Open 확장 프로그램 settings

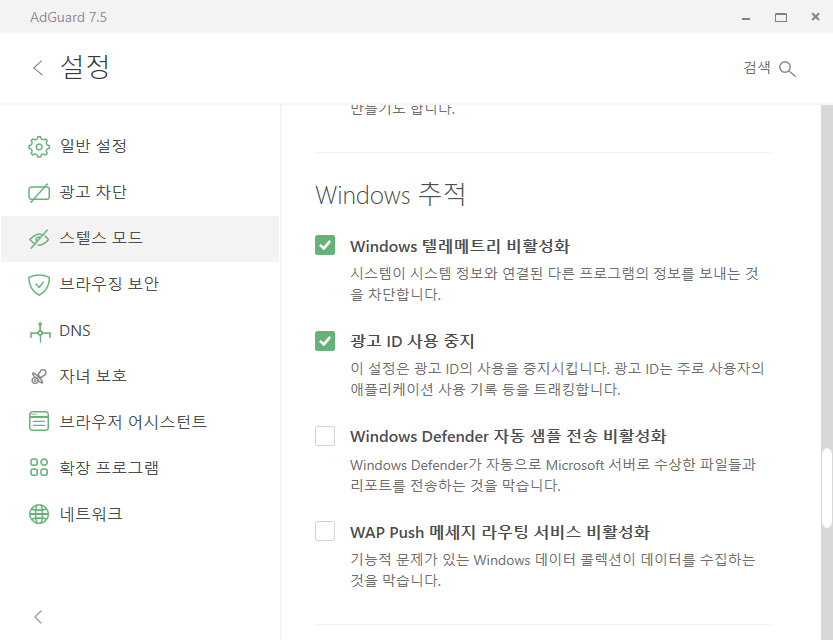(x=140, y=468)
